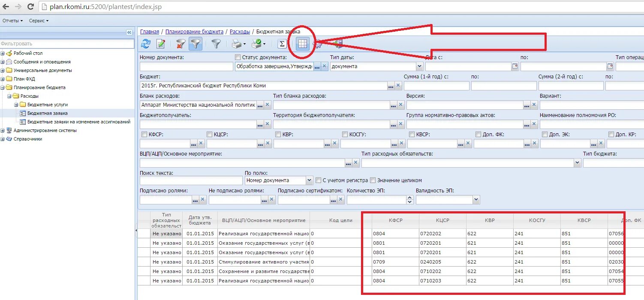Click the table grid columns icon
644x300 pixels.
[303, 43]
